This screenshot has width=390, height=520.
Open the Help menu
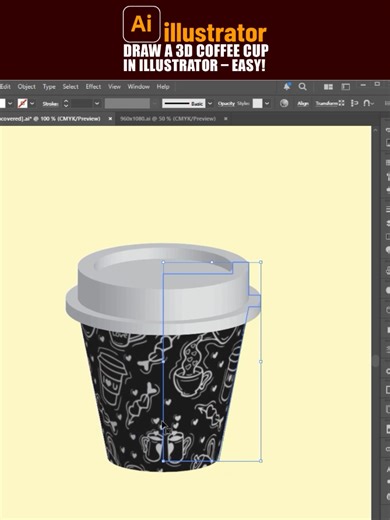(x=163, y=87)
